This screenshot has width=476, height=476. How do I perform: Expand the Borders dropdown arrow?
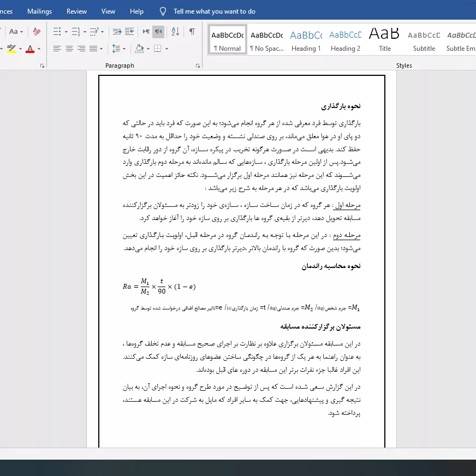[166, 49]
